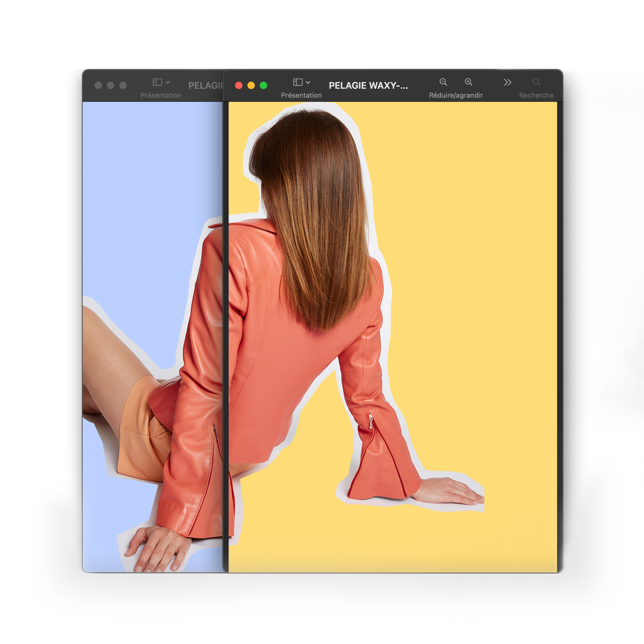Click the zoom out magnifier icon
644x644 pixels.
point(443,82)
